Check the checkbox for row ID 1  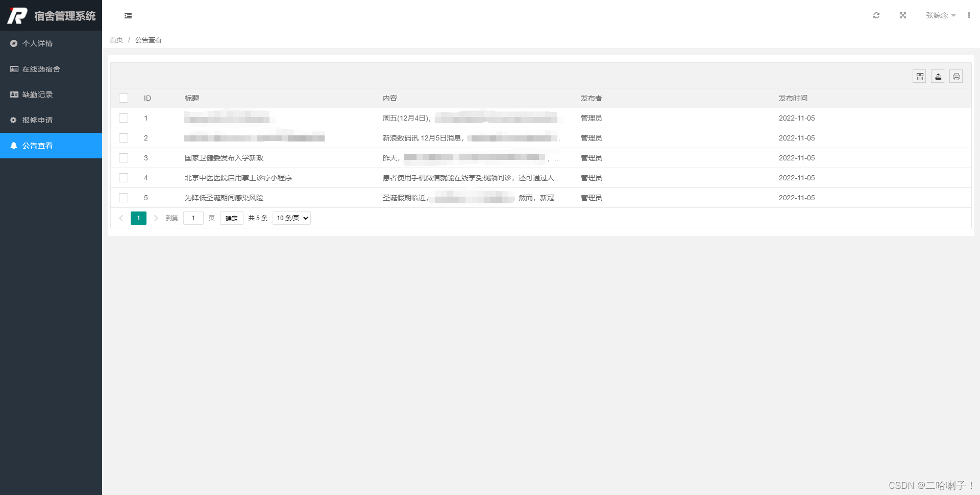[x=124, y=118]
